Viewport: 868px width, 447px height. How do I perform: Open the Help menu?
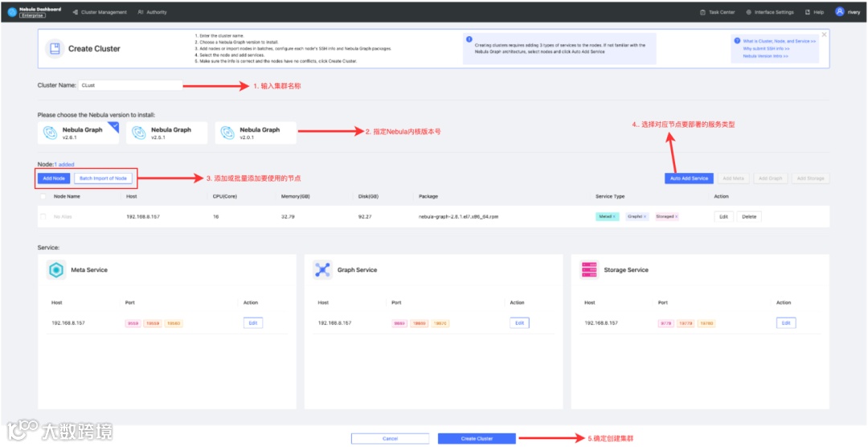coord(814,12)
